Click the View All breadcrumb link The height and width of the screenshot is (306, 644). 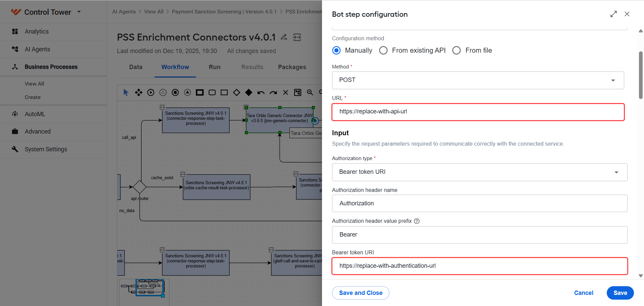(154, 12)
